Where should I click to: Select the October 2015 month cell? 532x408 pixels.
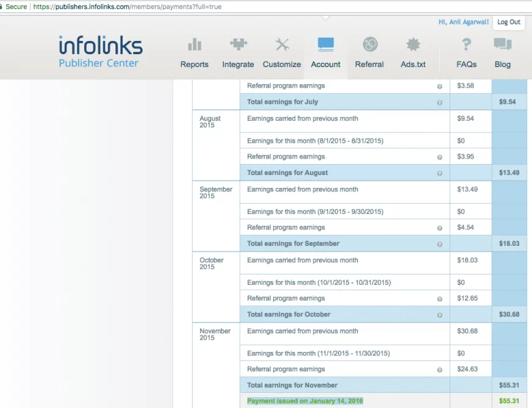pos(216,287)
